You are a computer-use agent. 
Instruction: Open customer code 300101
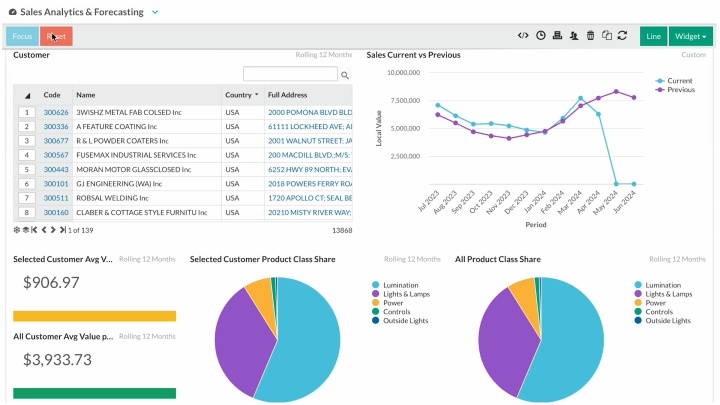[56, 184]
